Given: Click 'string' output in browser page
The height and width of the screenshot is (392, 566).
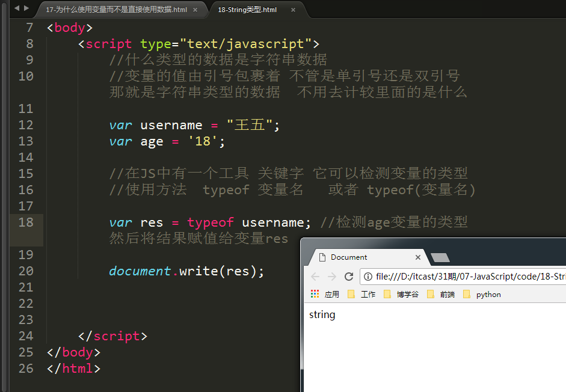Looking at the screenshot, I should pyautogui.click(x=322, y=315).
